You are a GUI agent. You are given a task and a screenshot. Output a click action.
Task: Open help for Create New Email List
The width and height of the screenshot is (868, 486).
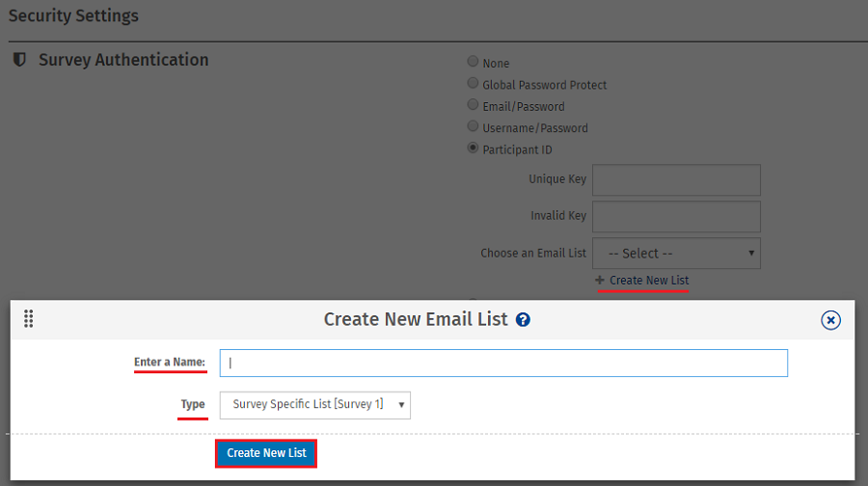click(523, 320)
